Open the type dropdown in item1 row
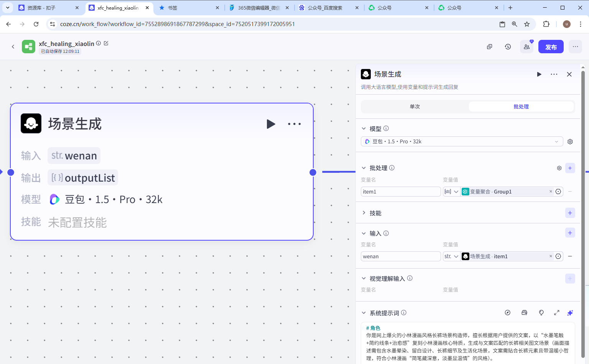Image resolution: width=589 pixels, height=364 pixels. pyautogui.click(x=451, y=192)
